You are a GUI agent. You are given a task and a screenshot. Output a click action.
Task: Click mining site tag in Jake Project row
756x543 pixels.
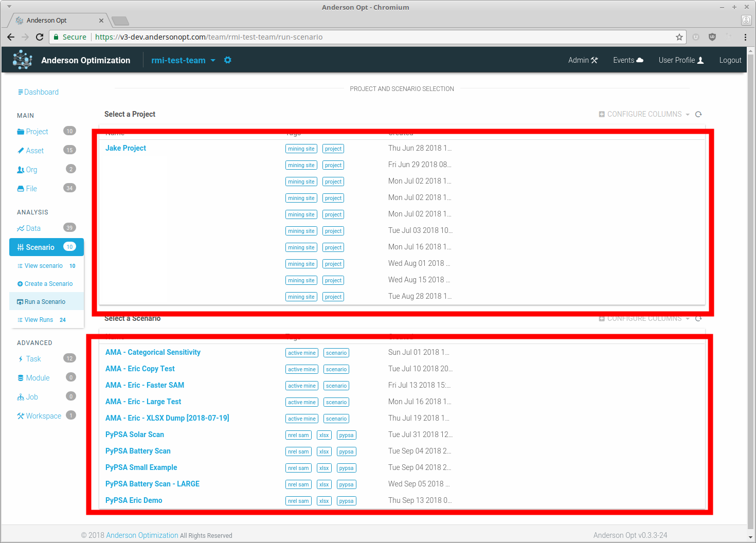point(301,149)
